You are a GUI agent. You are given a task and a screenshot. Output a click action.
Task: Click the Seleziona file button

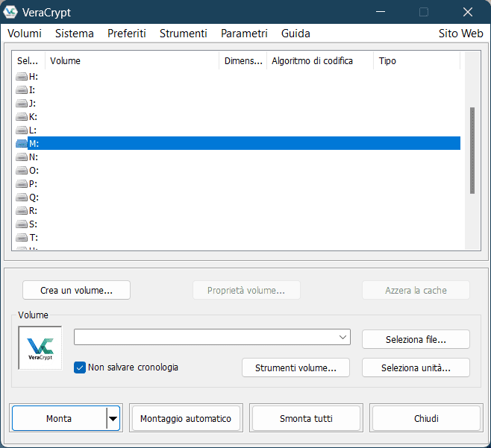tap(416, 339)
